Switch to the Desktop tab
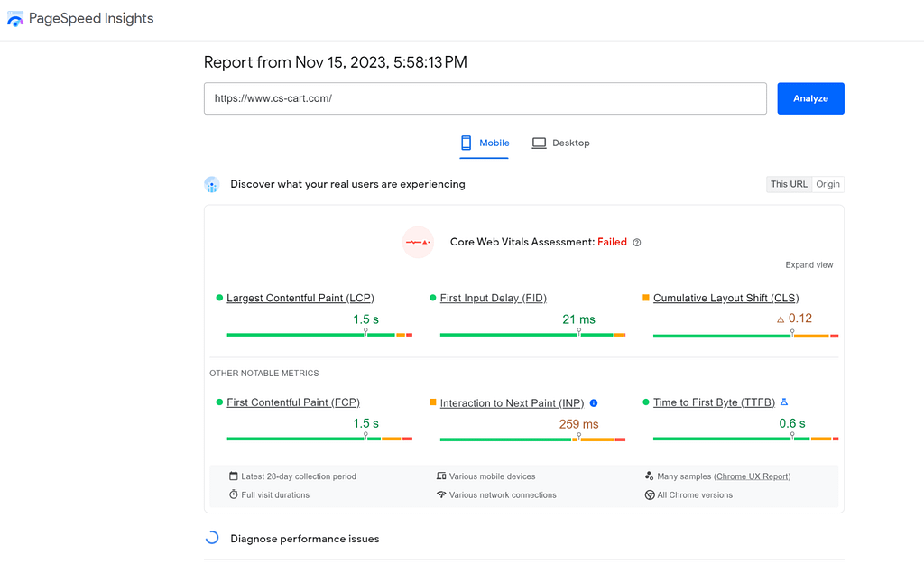Image resolution: width=924 pixels, height=573 pixels. click(x=560, y=143)
